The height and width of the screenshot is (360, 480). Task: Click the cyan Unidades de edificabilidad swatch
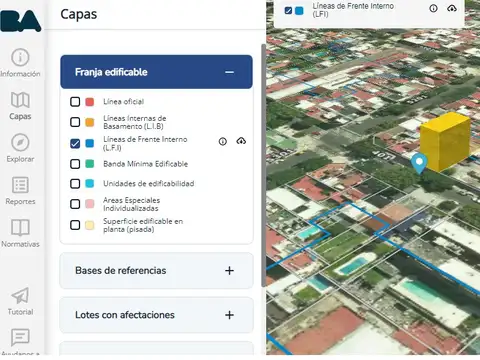(x=90, y=183)
